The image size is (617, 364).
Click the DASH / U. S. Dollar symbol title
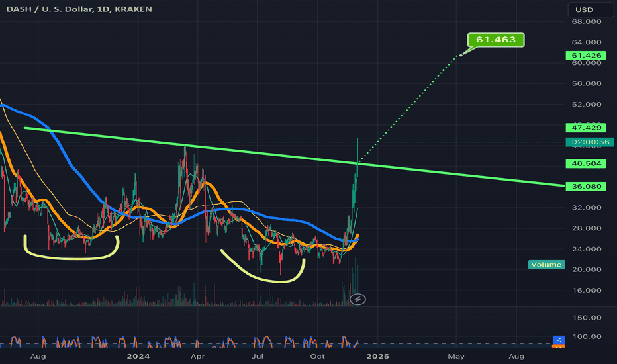click(x=79, y=9)
